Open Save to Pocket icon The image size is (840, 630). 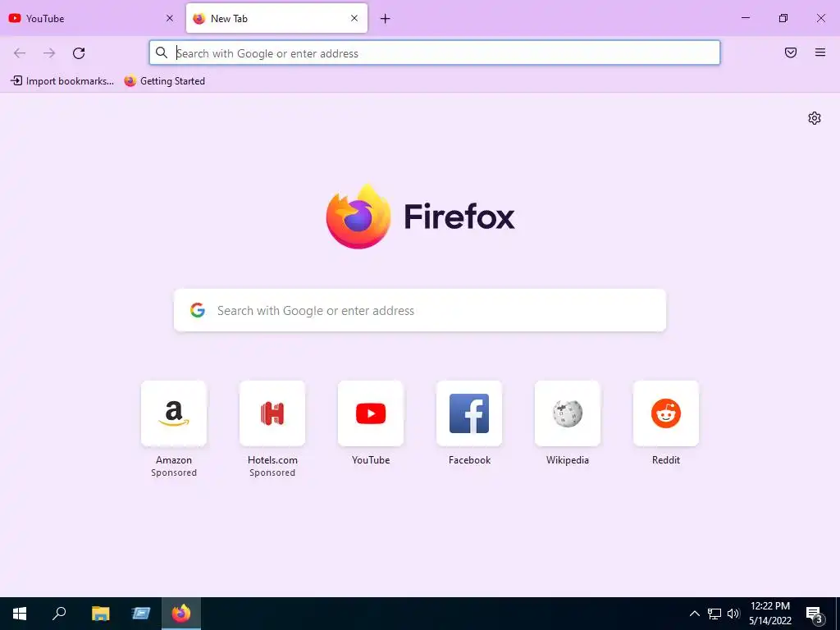(791, 52)
